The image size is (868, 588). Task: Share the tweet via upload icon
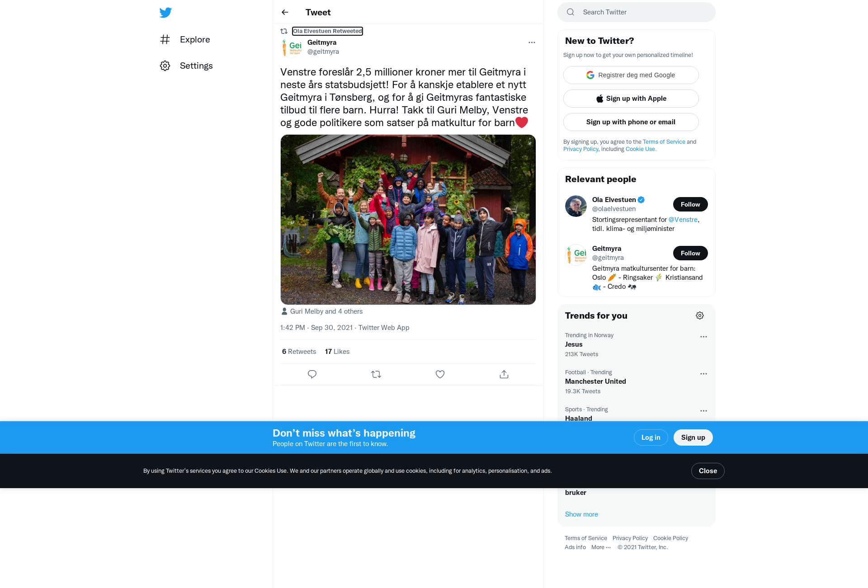click(504, 374)
